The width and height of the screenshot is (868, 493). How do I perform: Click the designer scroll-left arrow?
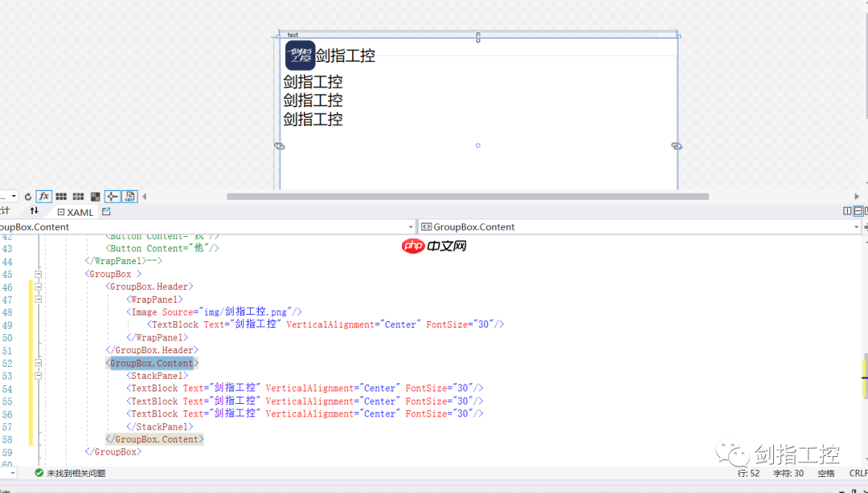tap(145, 197)
